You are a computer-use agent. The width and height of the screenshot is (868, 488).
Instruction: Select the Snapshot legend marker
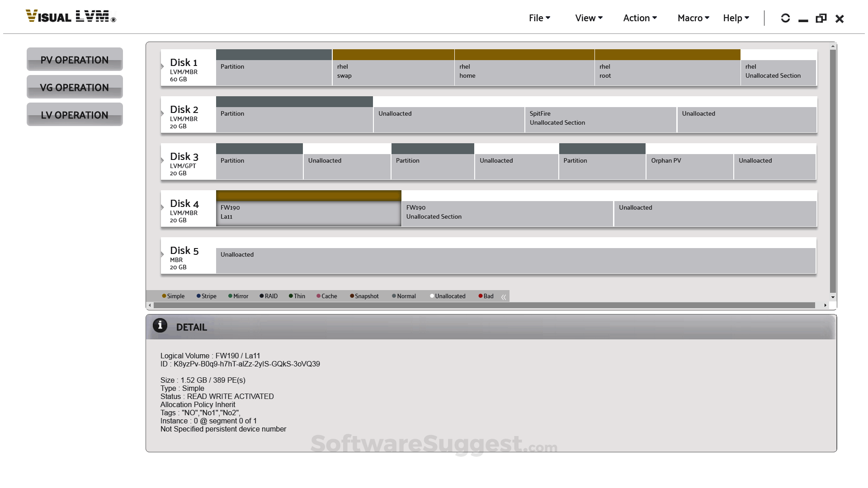[352, 296]
